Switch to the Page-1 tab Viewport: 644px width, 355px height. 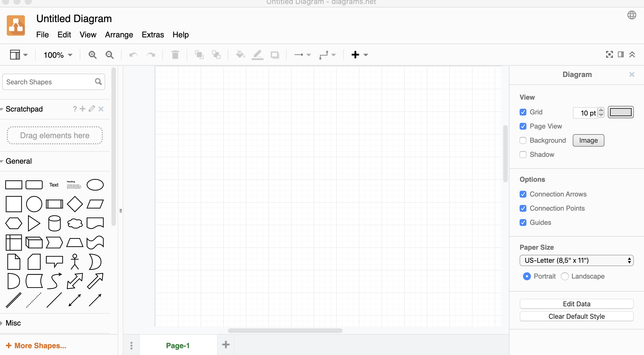tap(178, 345)
